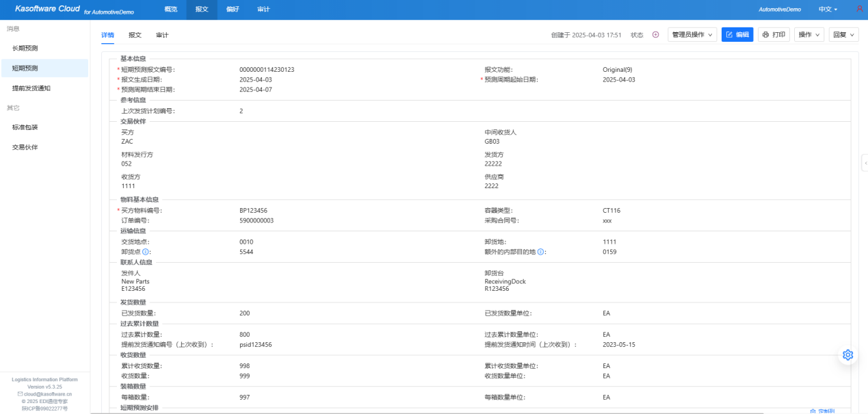
Task: Click the Kasoftware Cloud logo
Action: point(47,9)
